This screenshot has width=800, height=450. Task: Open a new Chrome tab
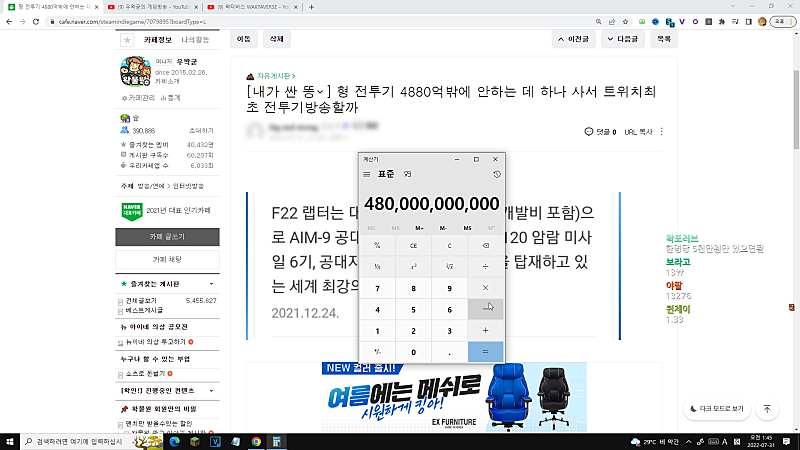pyautogui.click(x=311, y=7)
